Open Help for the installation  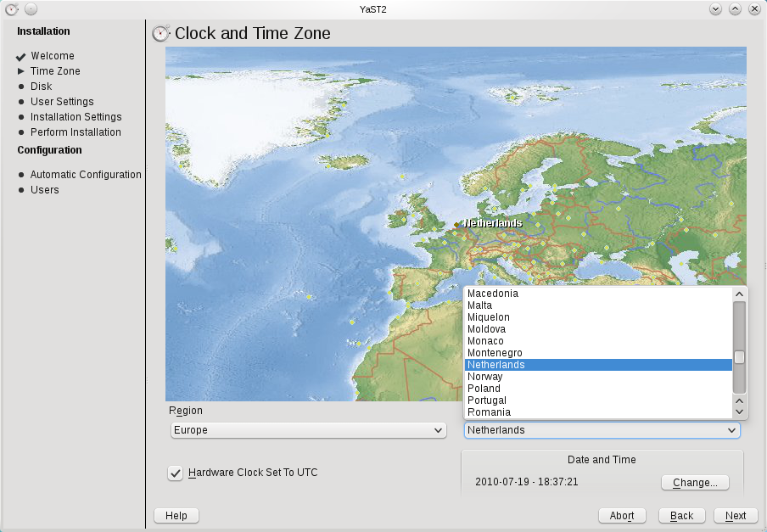pos(176,516)
